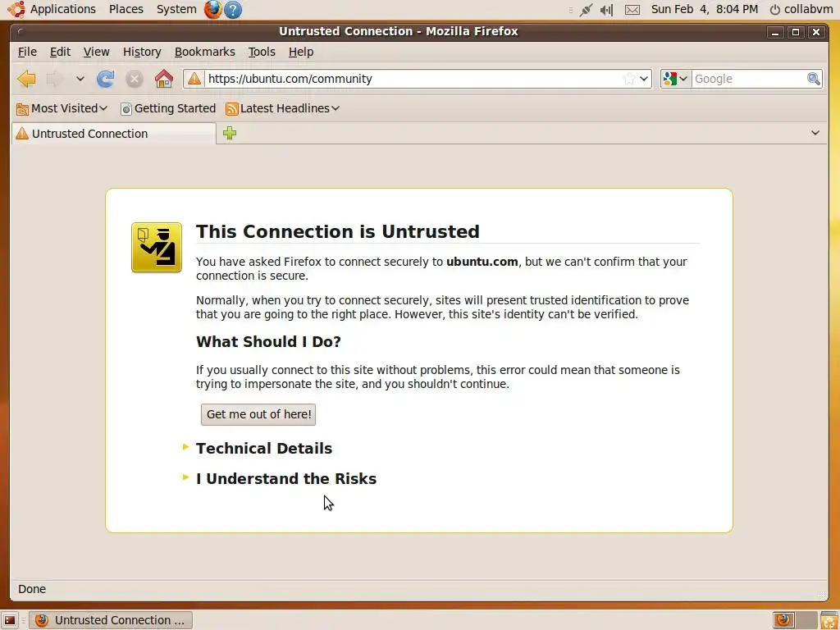Open the Tools menu

pos(262,52)
